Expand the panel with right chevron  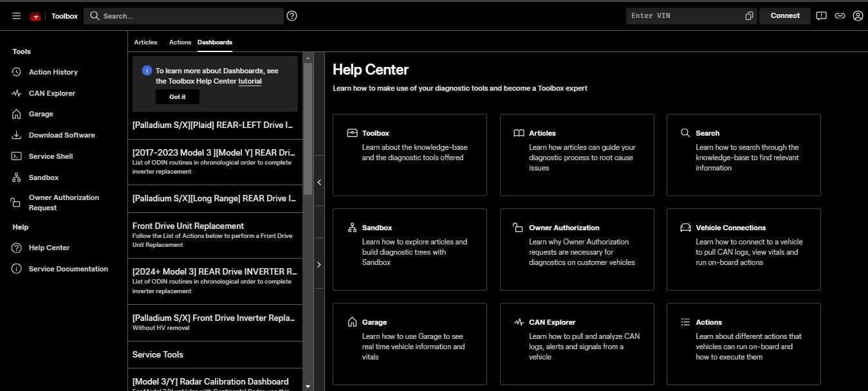319,264
